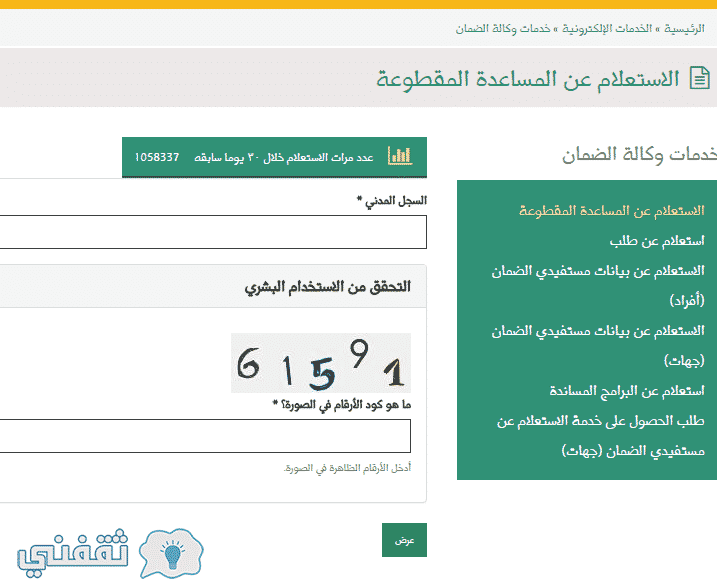717x580 pixels.
Task: Click the عدد مرات الاستعلام خلال ٣٠ يوما label
Action: coord(284,158)
